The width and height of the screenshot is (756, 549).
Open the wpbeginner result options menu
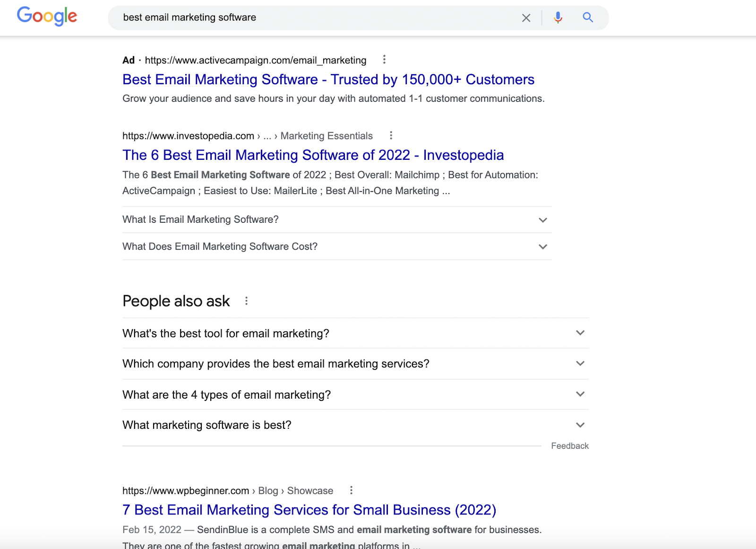pyautogui.click(x=351, y=490)
